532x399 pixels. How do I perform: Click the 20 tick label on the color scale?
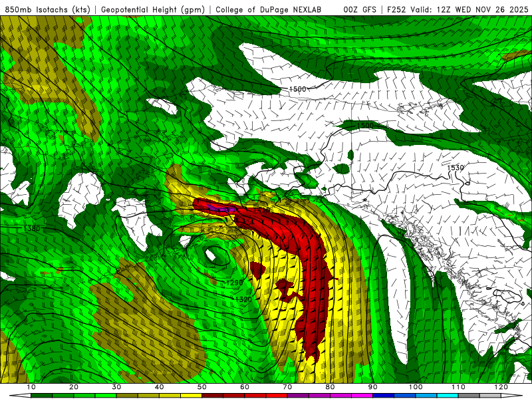pyautogui.click(x=74, y=387)
